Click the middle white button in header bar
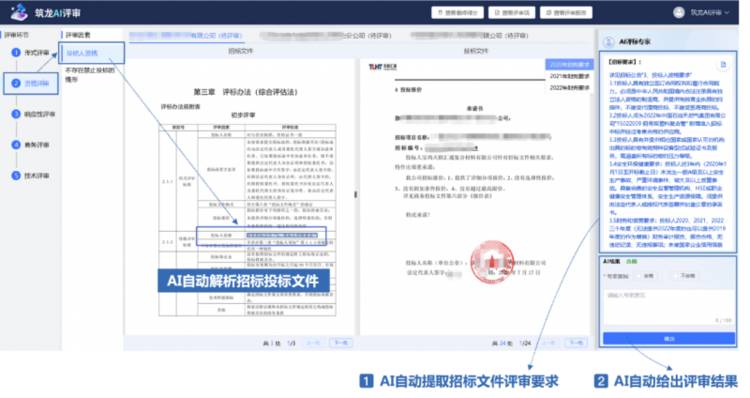The image size is (750, 398). pyautogui.click(x=511, y=12)
